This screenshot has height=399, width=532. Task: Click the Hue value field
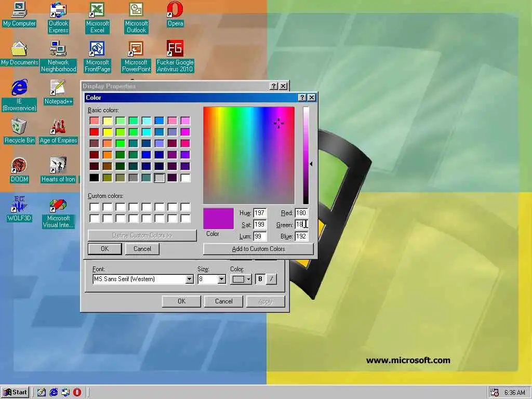(x=260, y=213)
